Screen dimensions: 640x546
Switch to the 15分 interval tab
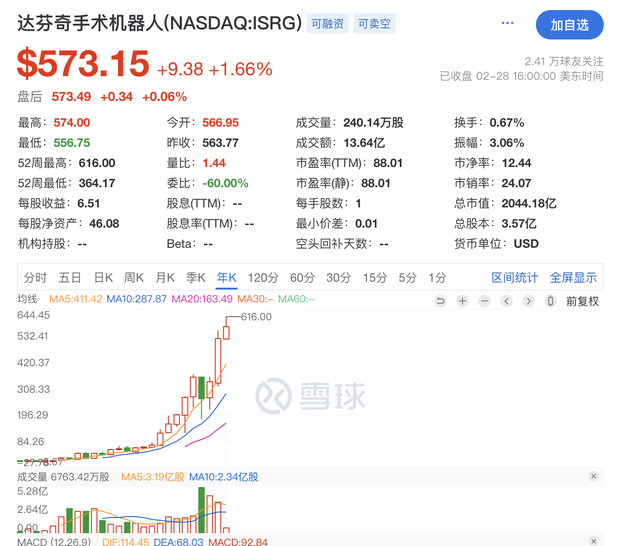375,278
